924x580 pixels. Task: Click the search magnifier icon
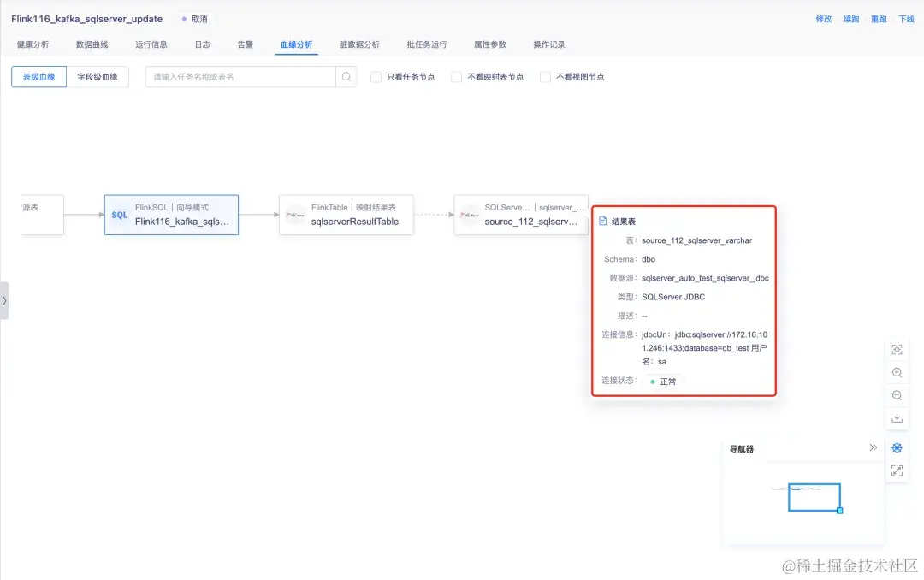coord(346,77)
